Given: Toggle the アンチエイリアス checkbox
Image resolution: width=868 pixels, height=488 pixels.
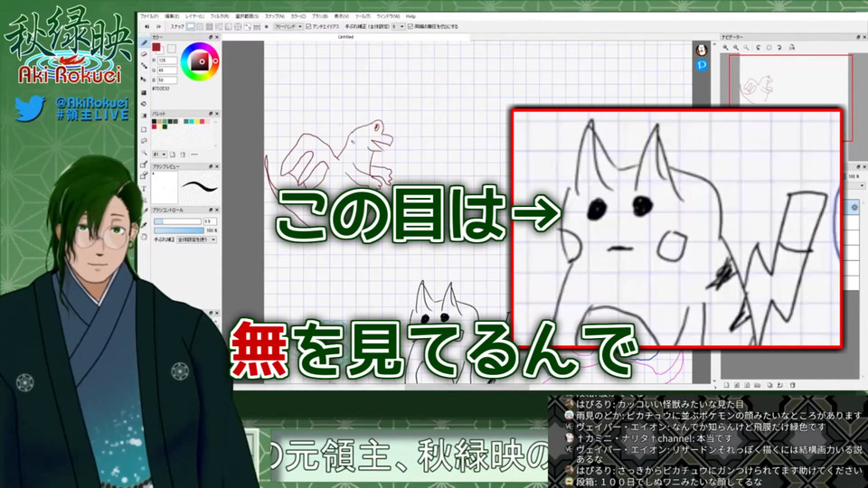Looking at the screenshot, I should coord(308,26).
